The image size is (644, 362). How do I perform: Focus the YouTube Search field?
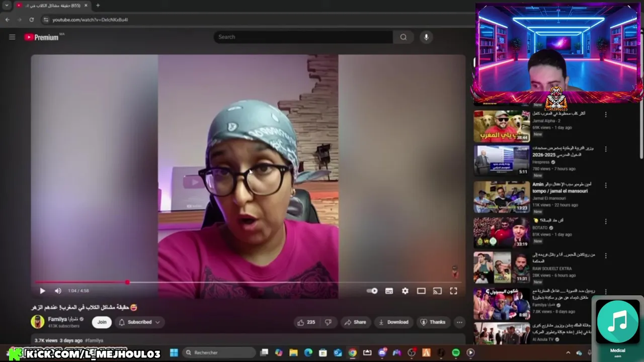pos(304,37)
